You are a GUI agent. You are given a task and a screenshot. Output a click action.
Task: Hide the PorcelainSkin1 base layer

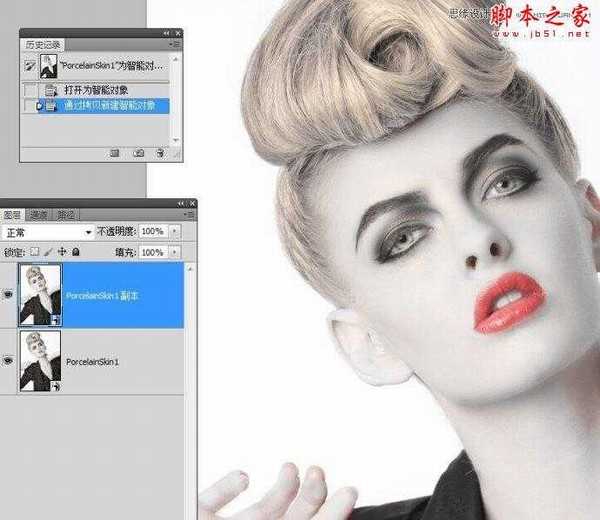coord(8,361)
